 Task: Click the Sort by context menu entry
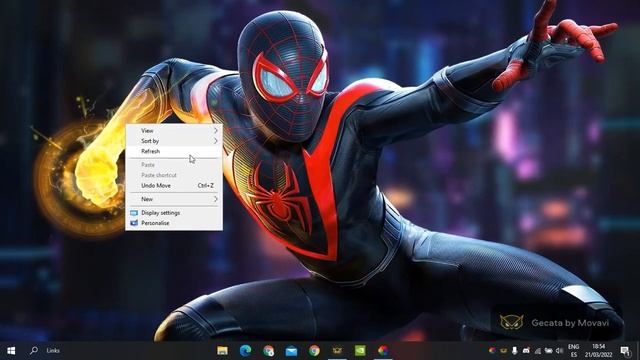pyautogui.click(x=174, y=141)
